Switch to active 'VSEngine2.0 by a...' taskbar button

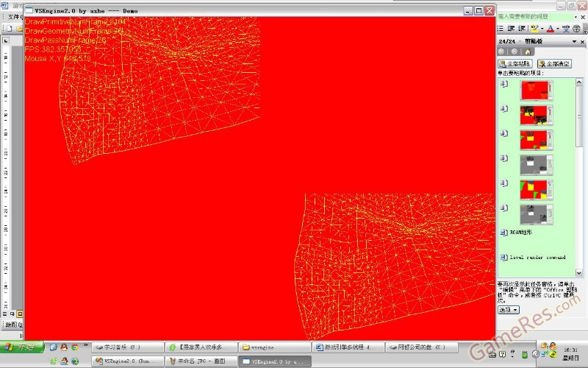coord(275,361)
